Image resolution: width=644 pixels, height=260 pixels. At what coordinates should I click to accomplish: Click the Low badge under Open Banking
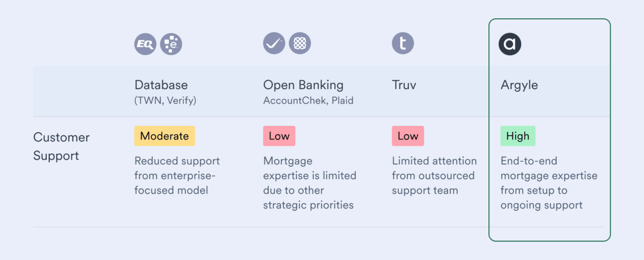coord(279,136)
